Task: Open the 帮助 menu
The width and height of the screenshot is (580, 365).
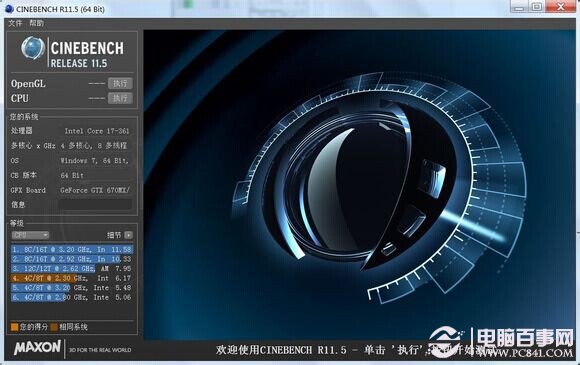Action: [36, 23]
